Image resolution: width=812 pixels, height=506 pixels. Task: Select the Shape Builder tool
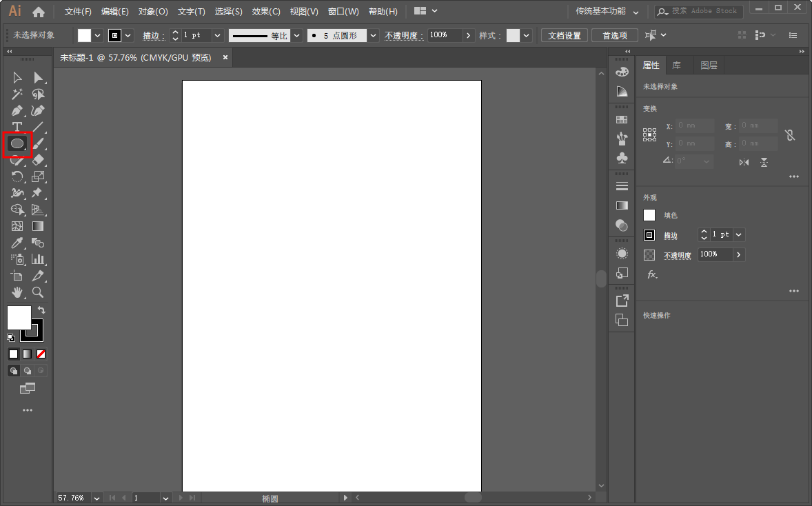tap(17, 210)
